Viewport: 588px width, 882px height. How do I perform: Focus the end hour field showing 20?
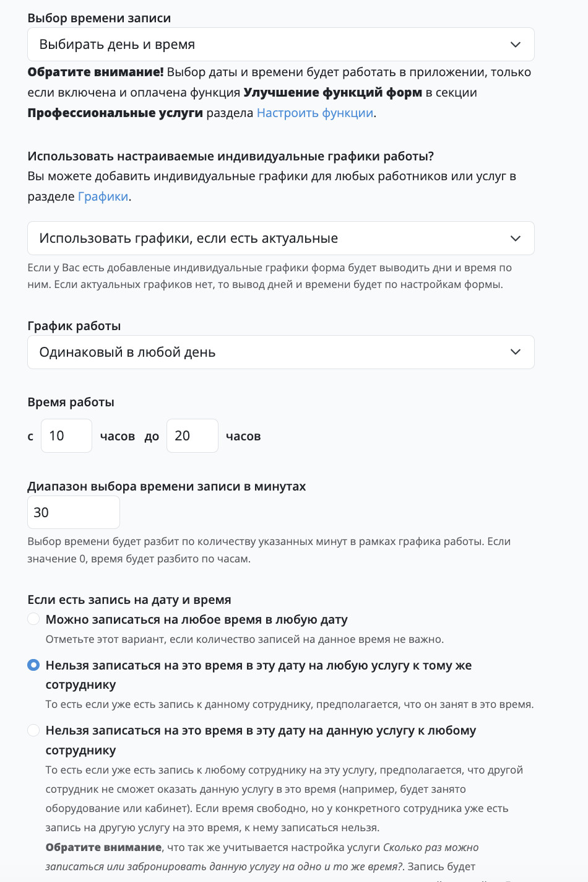192,436
